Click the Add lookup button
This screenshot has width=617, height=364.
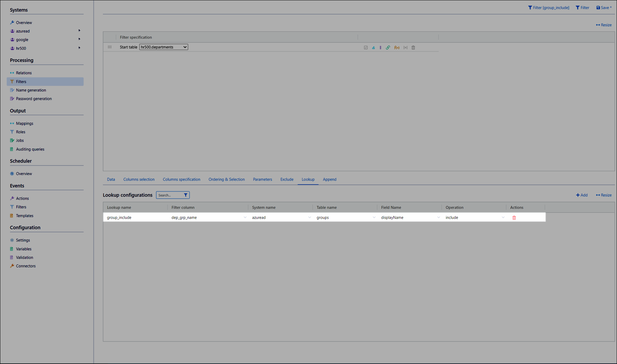(582, 195)
